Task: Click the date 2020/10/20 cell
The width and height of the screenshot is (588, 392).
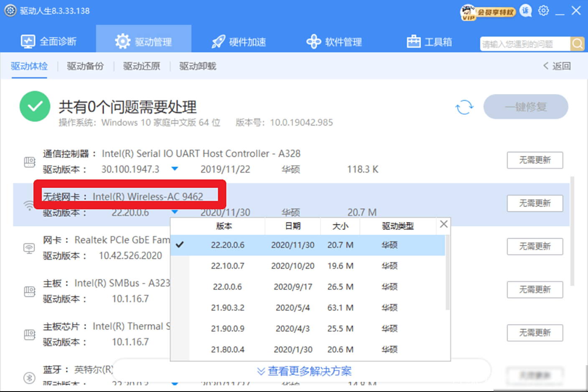Action: (x=293, y=266)
